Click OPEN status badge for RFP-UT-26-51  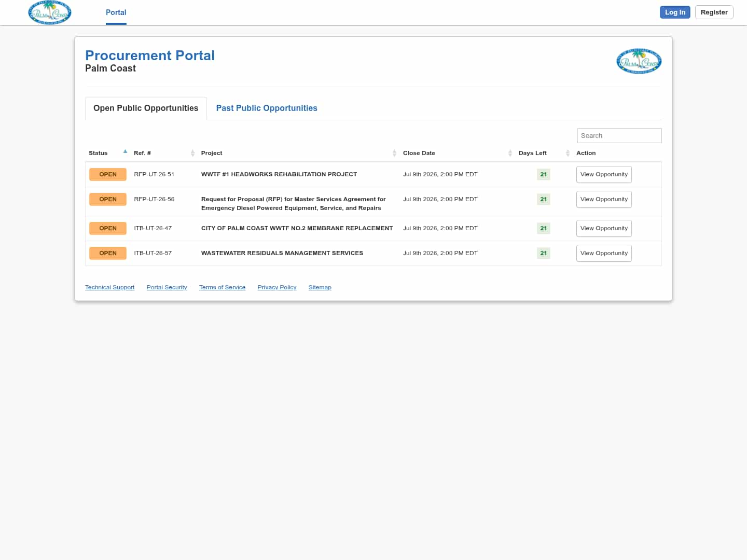(x=108, y=174)
